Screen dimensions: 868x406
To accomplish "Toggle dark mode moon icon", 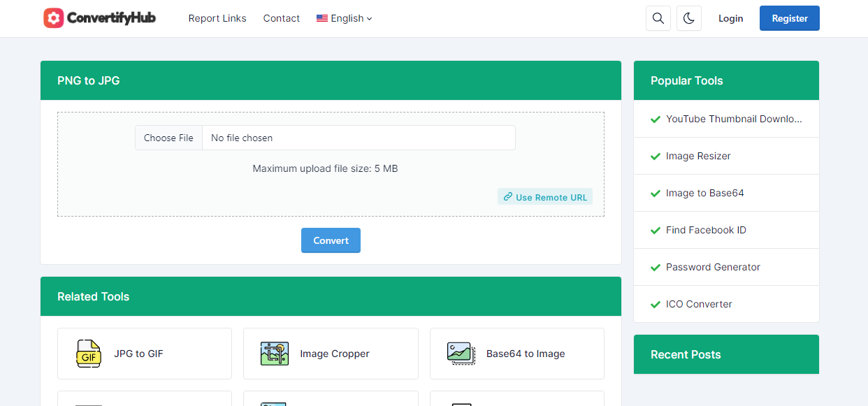I will (x=689, y=18).
